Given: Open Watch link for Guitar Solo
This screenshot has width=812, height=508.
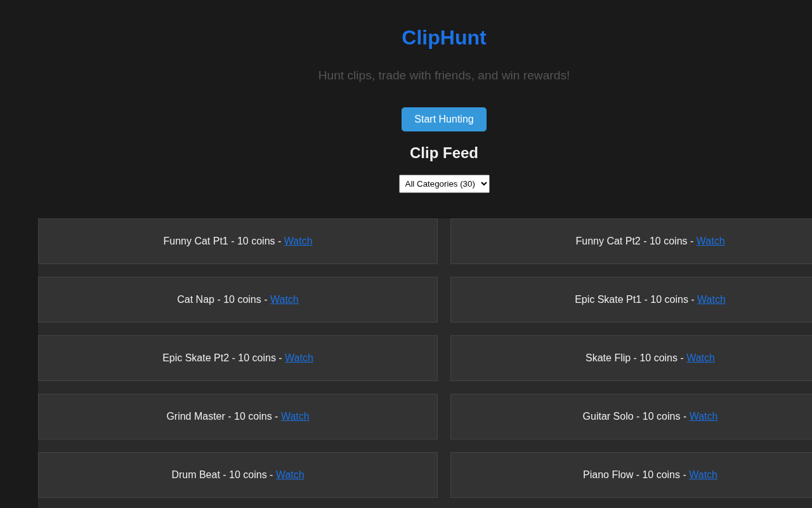Looking at the screenshot, I should point(704,417).
